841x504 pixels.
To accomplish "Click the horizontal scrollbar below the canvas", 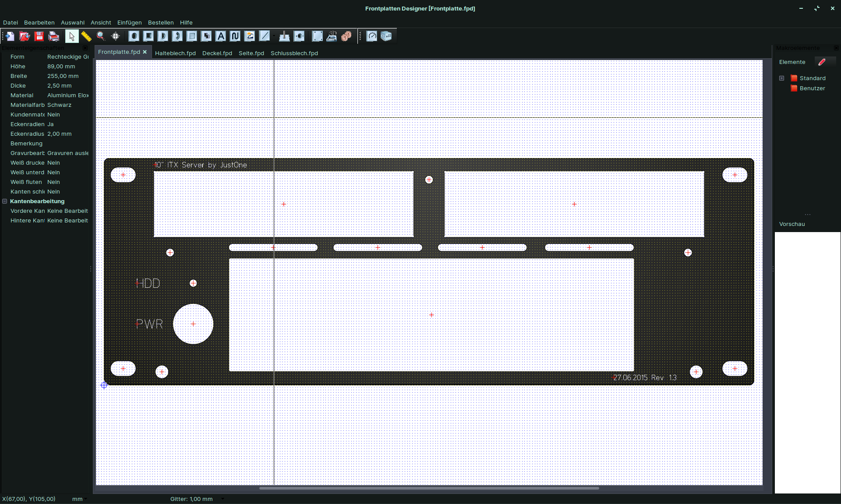I will tap(429, 488).
